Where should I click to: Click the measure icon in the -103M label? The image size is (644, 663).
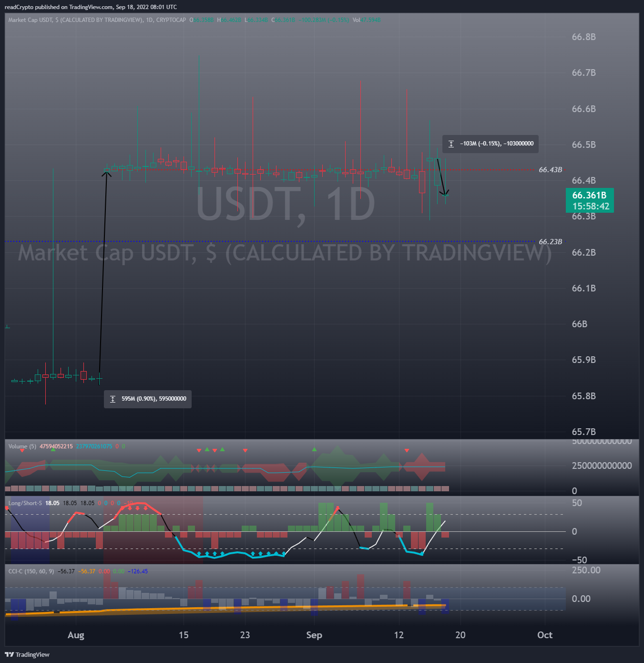tap(451, 144)
